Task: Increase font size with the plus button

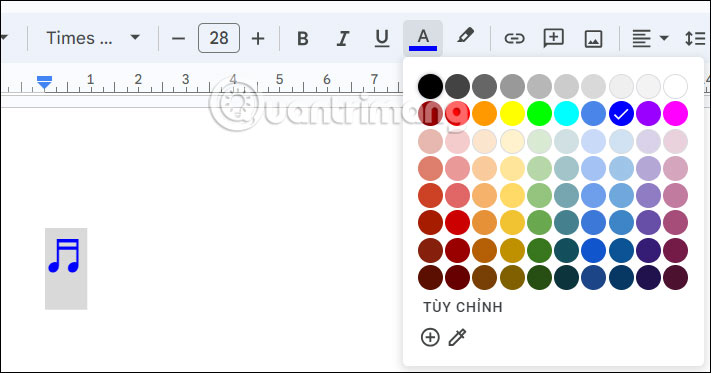Action: tap(258, 39)
